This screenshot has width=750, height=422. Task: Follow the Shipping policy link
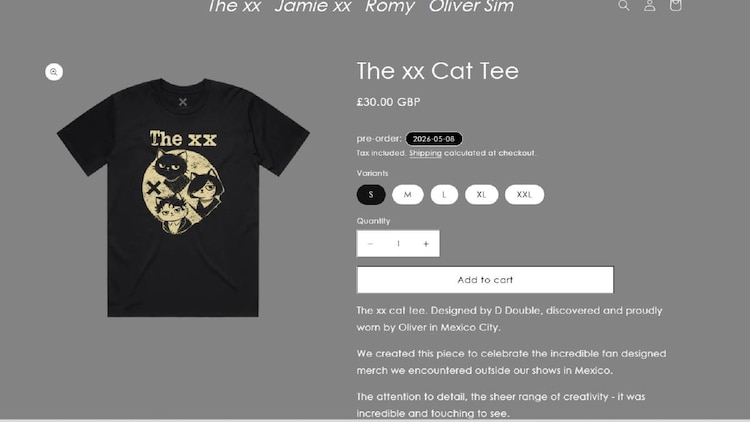click(x=425, y=153)
